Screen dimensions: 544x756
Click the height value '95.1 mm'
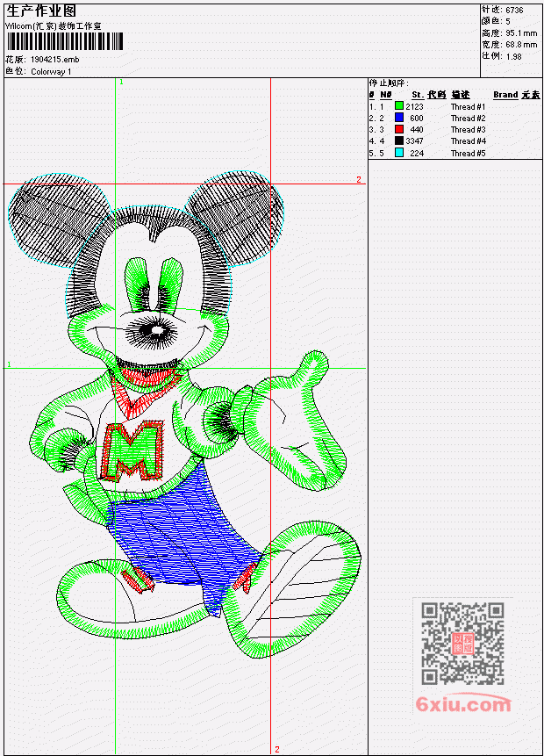coord(521,33)
